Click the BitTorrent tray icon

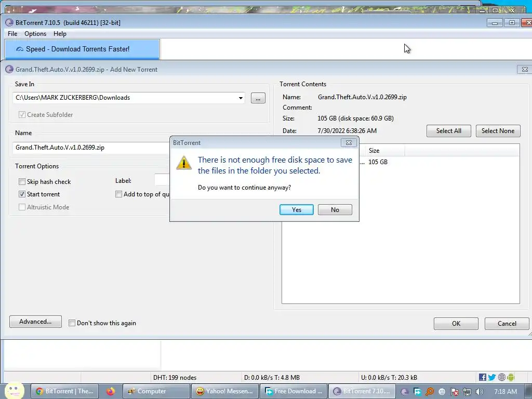point(405,392)
